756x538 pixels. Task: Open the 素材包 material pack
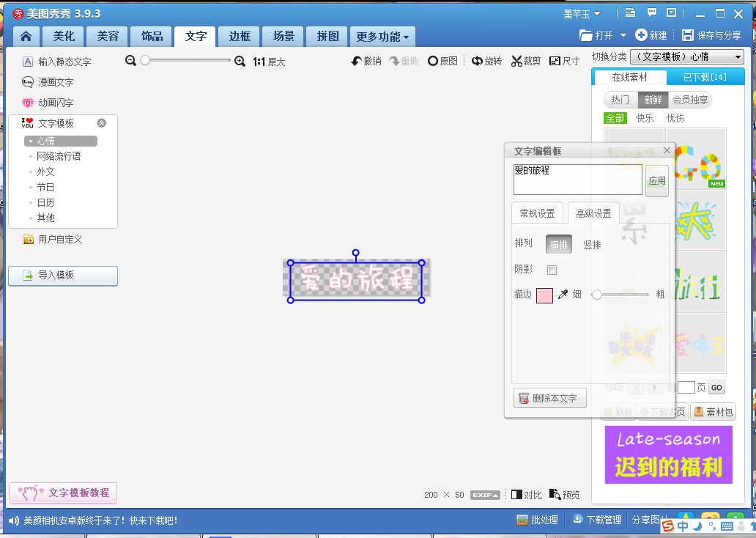(714, 412)
